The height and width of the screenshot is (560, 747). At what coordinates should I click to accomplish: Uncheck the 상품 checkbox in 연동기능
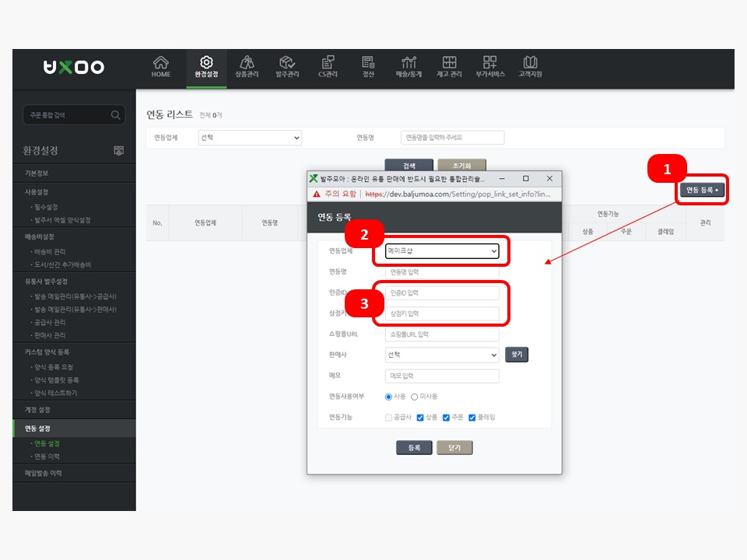421,418
